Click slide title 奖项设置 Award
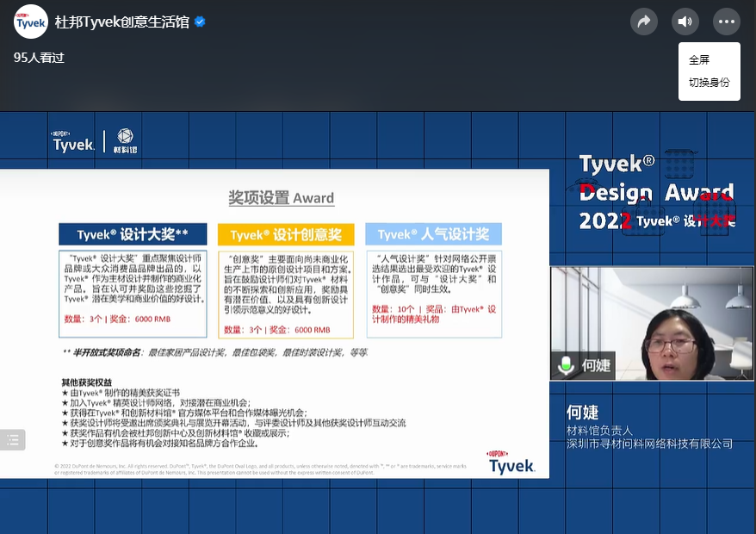This screenshot has width=756, height=534. [281, 198]
